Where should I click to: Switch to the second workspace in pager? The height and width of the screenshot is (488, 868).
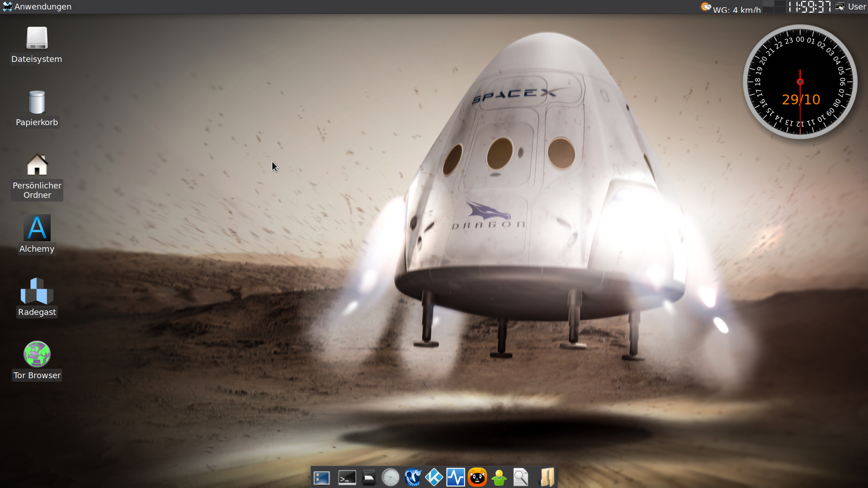[x=779, y=4]
